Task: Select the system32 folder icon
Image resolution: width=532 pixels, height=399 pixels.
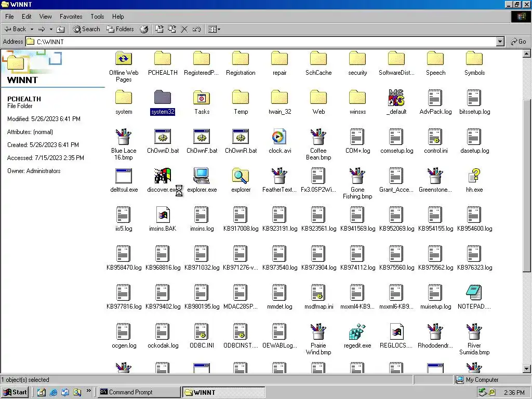Action: pyautogui.click(x=163, y=97)
